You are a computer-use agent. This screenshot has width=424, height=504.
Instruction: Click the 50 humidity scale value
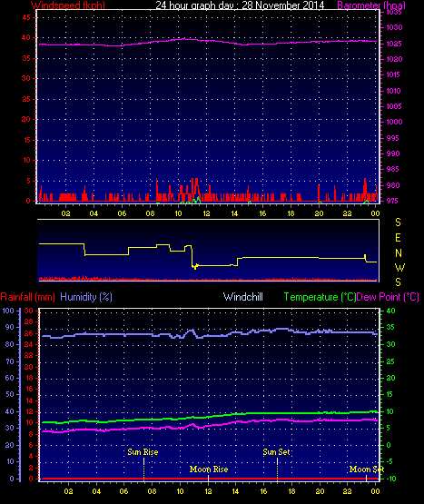[10, 394]
